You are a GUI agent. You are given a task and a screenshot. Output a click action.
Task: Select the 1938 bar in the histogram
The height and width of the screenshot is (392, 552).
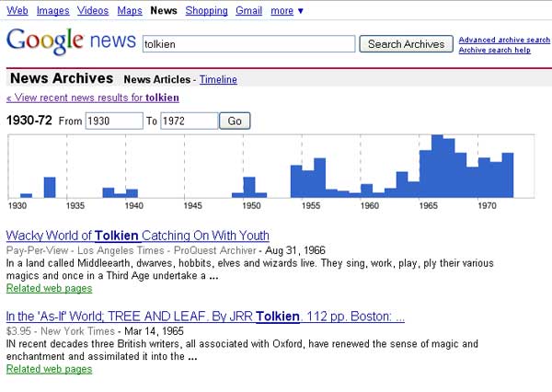coord(109,192)
